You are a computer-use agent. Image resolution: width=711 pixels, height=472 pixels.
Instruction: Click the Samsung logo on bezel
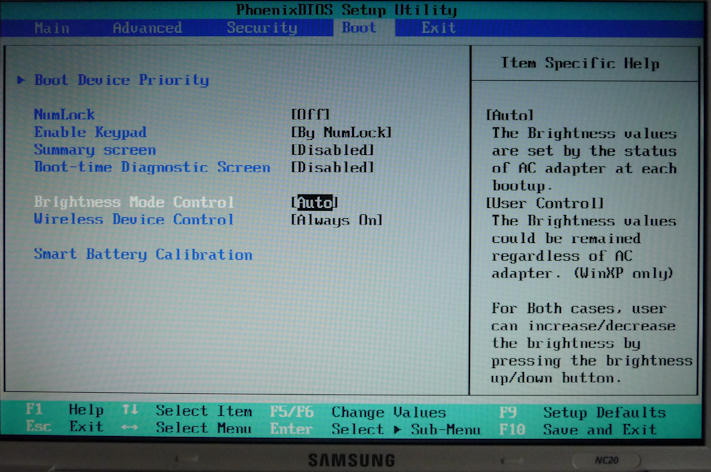pos(351,460)
